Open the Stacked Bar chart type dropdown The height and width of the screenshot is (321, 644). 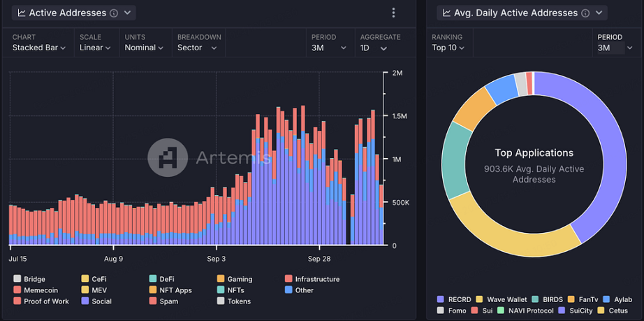pyautogui.click(x=39, y=48)
